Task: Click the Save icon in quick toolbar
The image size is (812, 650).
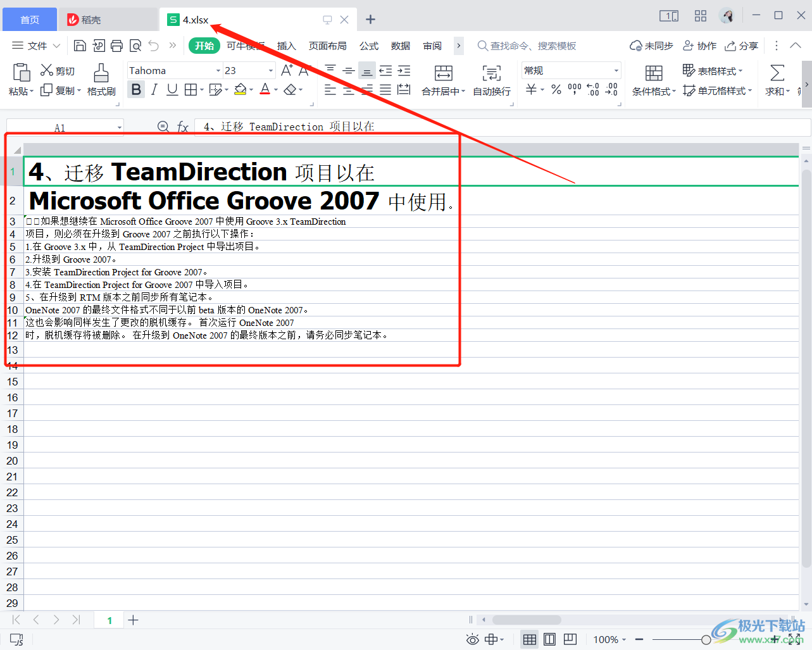Action: (x=80, y=46)
